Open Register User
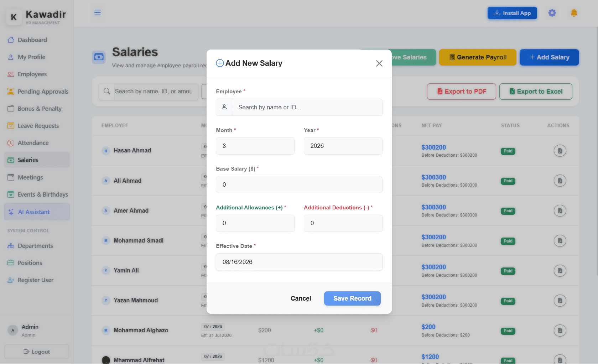Image resolution: width=598 pixels, height=364 pixels. coord(37,280)
